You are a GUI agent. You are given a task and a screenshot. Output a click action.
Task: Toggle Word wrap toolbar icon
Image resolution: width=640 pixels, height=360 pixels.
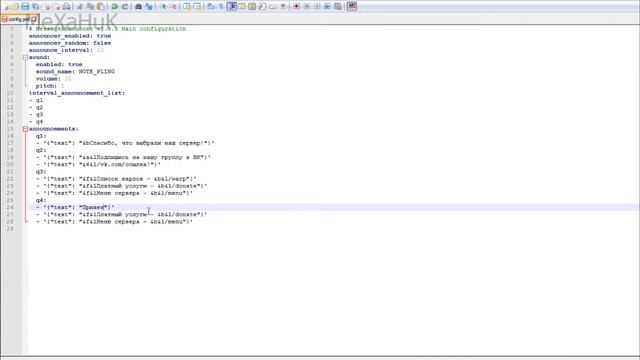tap(211, 7)
